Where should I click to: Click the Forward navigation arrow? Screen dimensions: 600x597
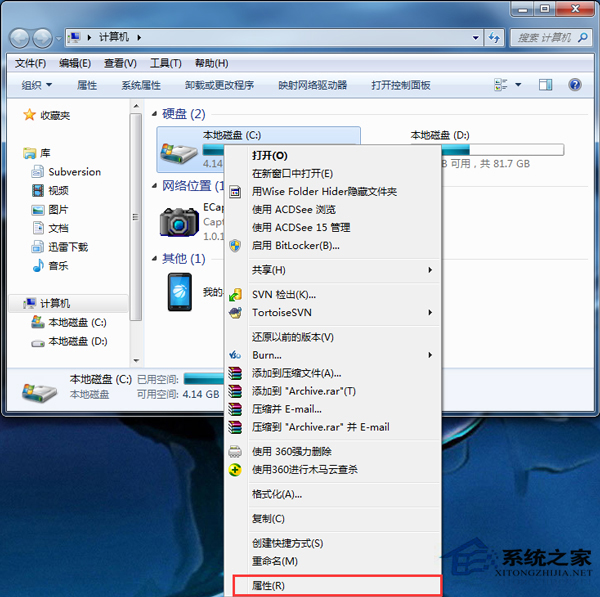pyautogui.click(x=42, y=38)
